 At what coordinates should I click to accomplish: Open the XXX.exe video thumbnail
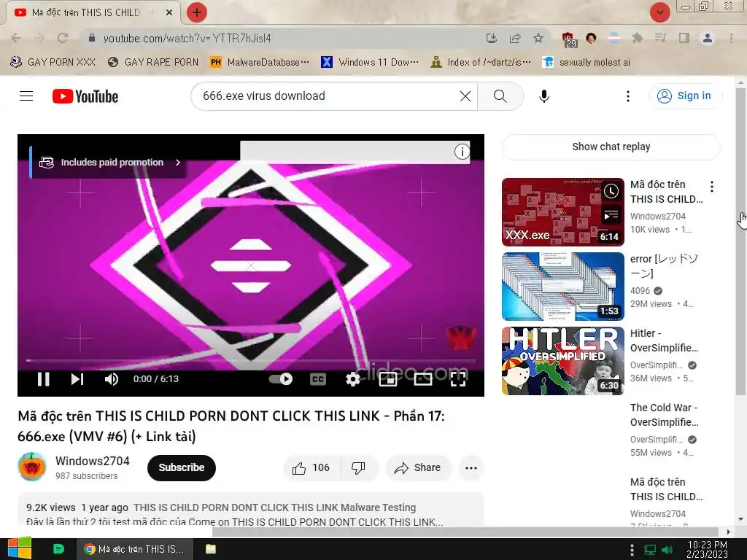click(562, 212)
